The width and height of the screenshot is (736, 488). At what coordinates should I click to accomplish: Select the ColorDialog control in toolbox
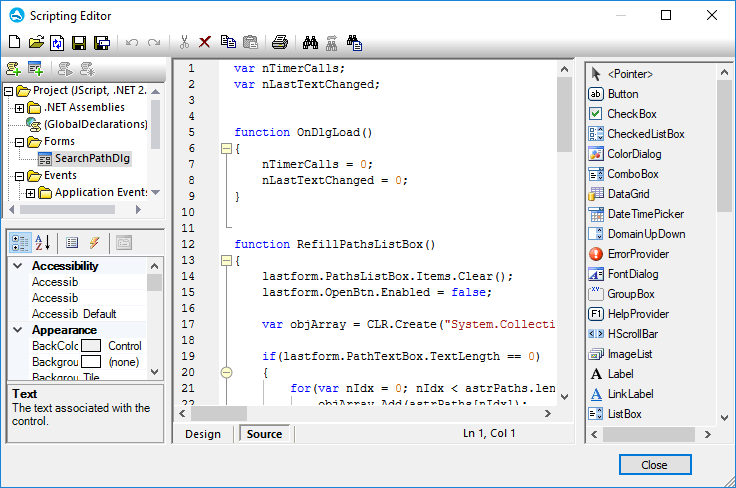coord(633,154)
